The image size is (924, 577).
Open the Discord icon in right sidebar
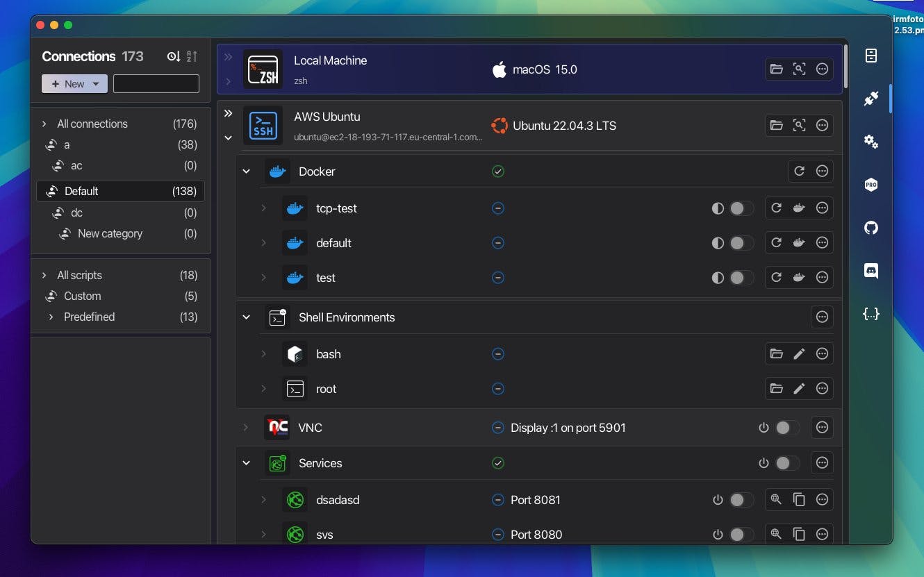pyautogui.click(x=871, y=271)
